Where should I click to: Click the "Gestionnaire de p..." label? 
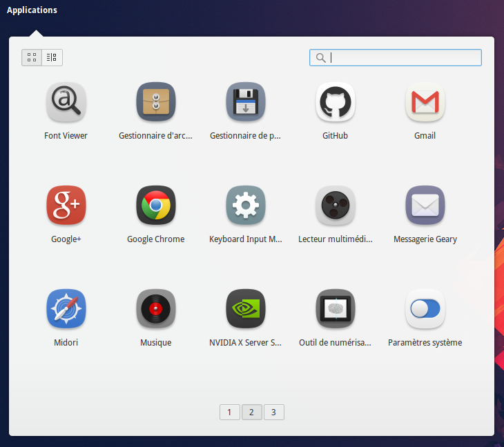pyautogui.click(x=246, y=135)
